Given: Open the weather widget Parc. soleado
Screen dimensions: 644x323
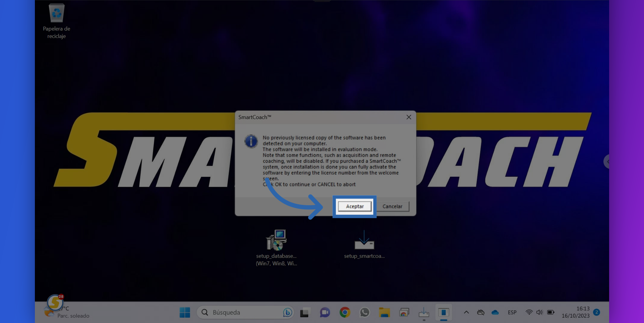Looking at the screenshot, I should [x=67, y=312].
